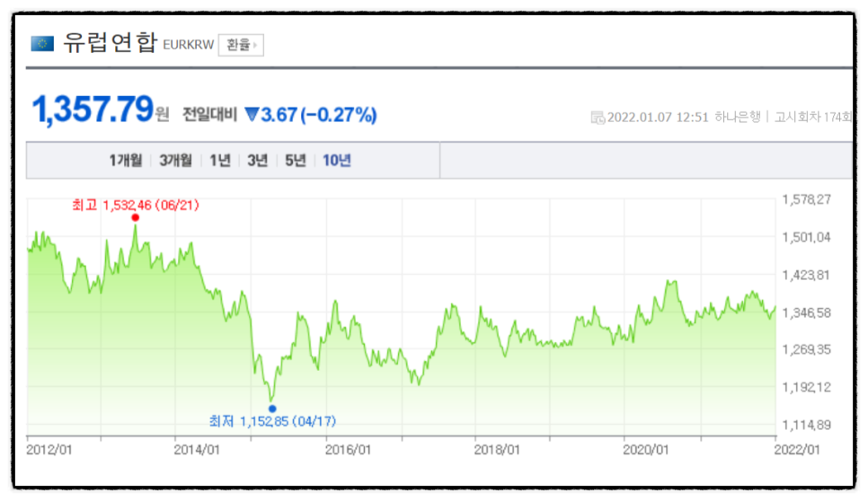Click the 고시회차 174회 text
The width and height of the screenshot is (868, 501).
(x=812, y=118)
